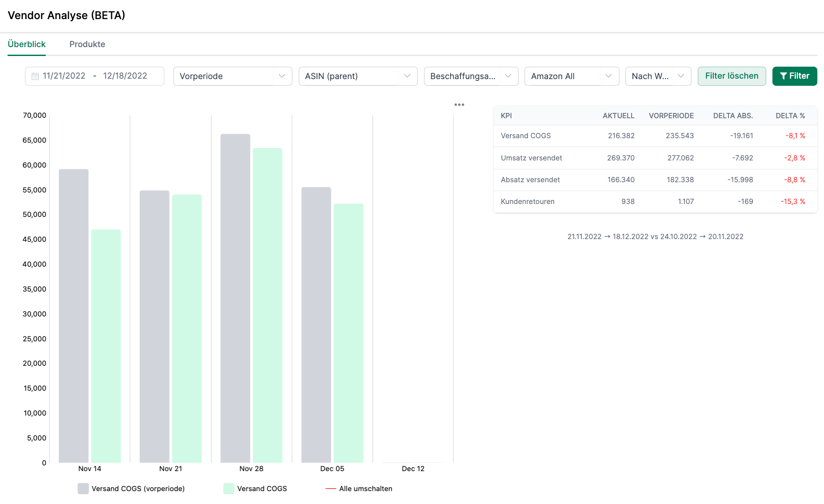Screen dimensions: 824x504
Task: Click the DELTA ABS. column header
Action: [733, 116]
